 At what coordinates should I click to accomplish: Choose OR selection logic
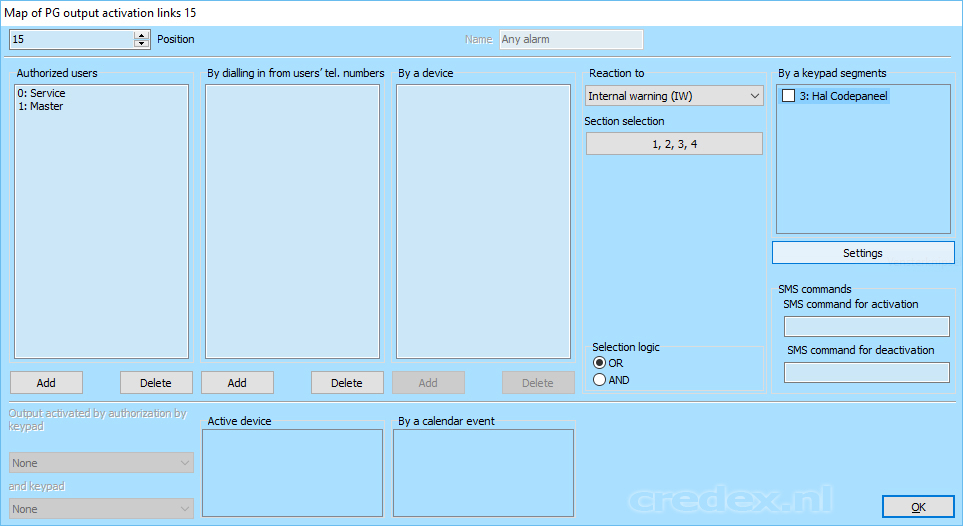coord(599,363)
